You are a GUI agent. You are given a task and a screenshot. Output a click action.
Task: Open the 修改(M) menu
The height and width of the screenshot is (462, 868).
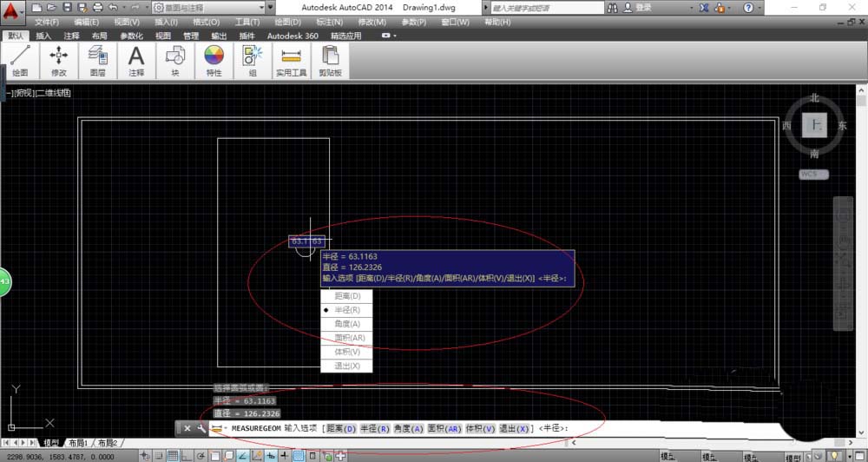pos(372,23)
